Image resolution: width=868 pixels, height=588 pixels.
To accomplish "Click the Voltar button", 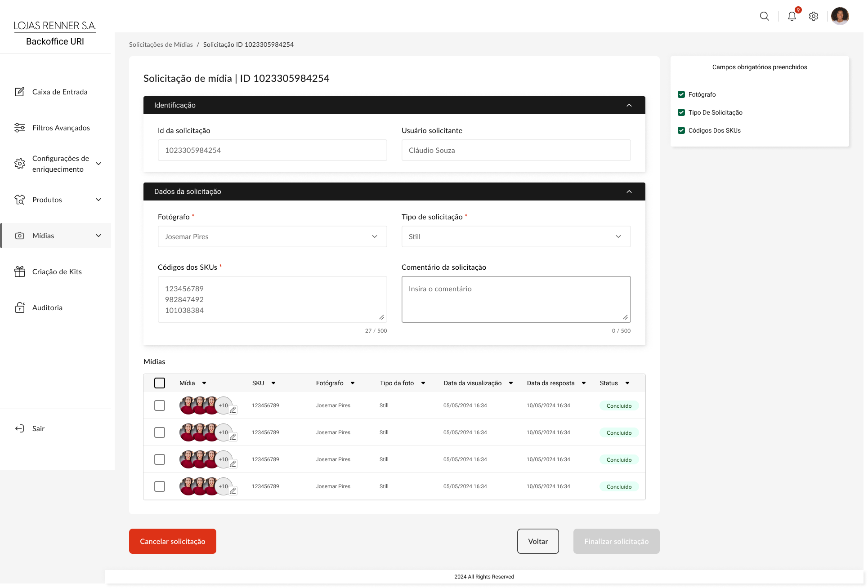I will tap(538, 541).
